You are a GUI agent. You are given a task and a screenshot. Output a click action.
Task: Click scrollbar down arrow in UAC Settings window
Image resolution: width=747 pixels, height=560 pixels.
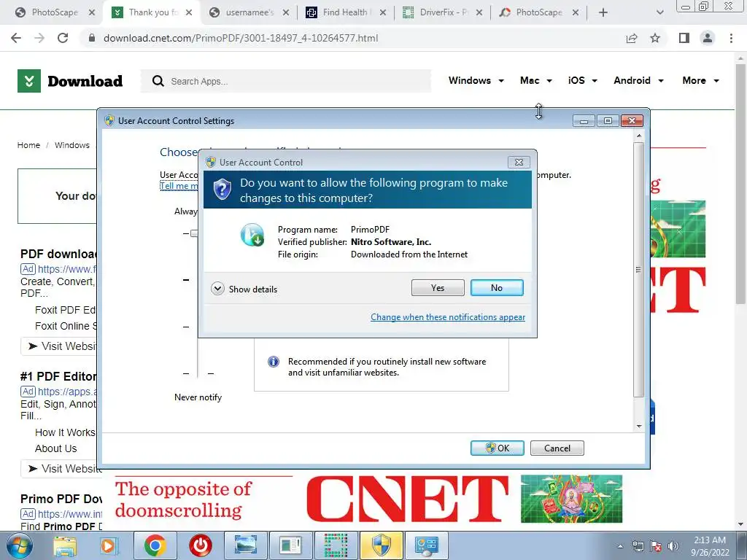pyautogui.click(x=639, y=426)
